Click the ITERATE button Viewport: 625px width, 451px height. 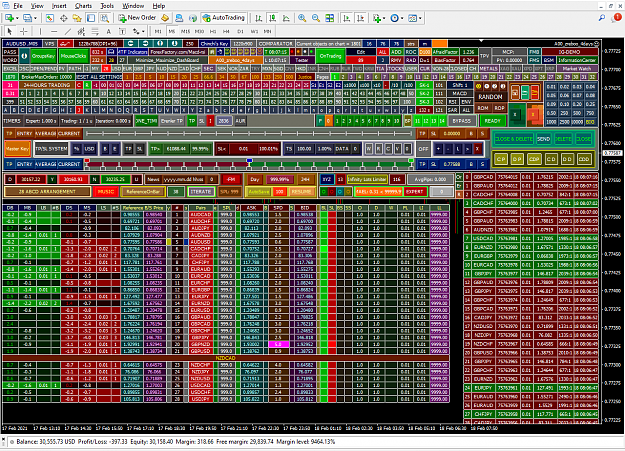[201, 192]
